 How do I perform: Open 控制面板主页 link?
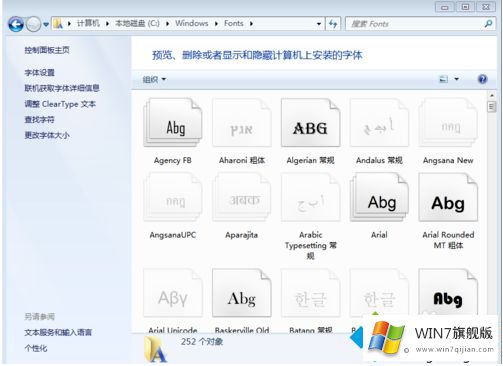[x=47, y=50]
